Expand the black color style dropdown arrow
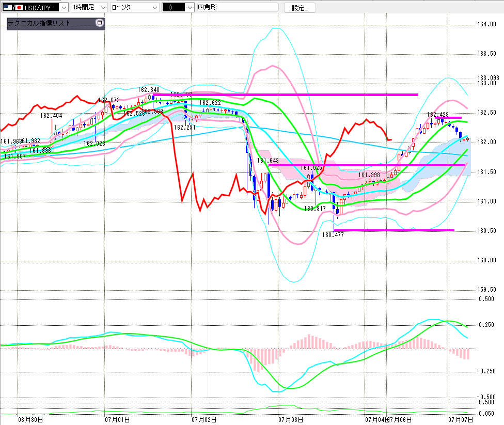This screenshot has width=504, height=425. [190, 7]
